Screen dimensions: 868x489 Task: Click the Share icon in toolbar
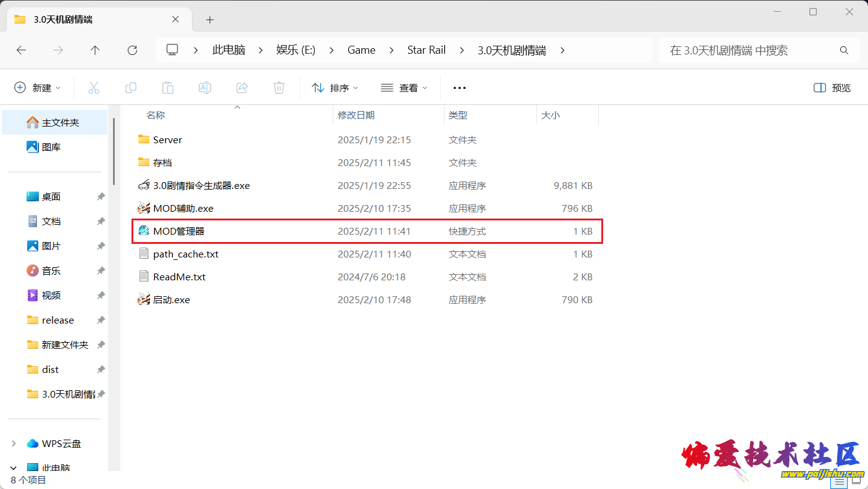(242, 88)
